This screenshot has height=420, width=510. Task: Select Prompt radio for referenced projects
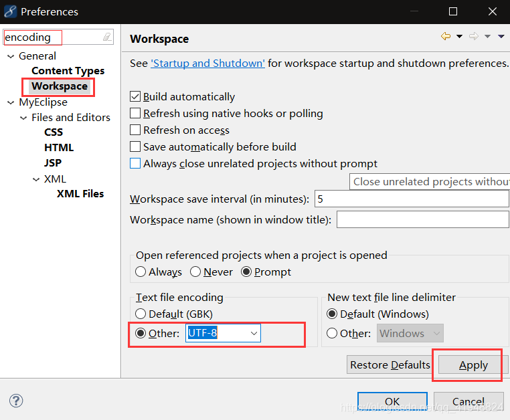246,272
